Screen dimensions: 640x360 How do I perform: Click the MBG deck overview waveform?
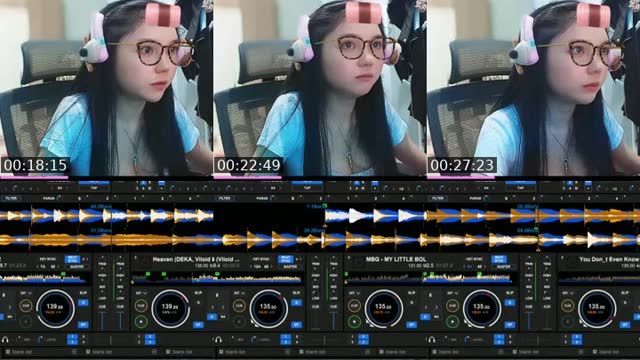[430, 278]
